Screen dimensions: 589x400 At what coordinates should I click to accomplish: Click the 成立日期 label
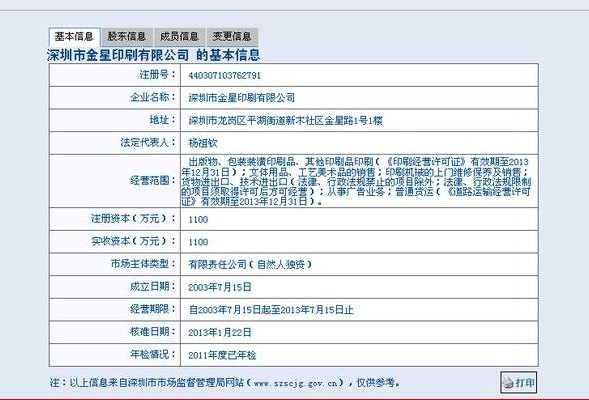153,287
